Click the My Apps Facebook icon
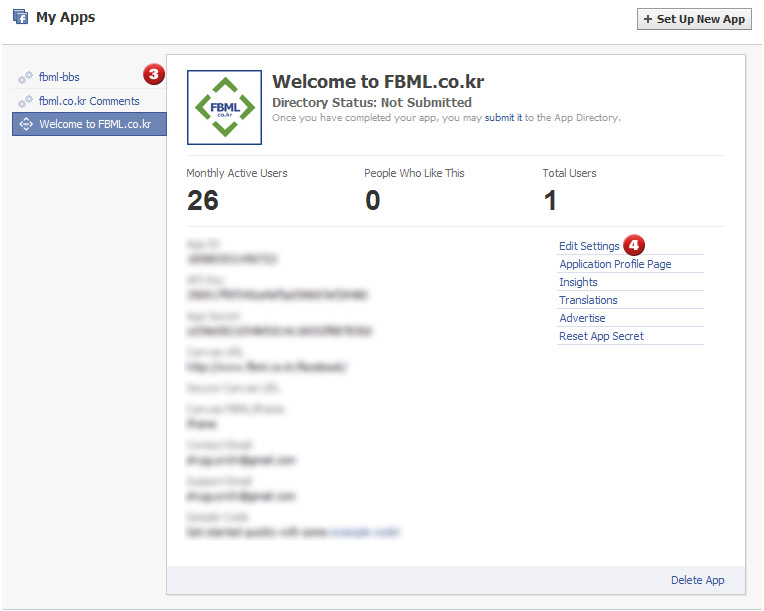Screen dimensions: 764x611 click(x=20, y=17)
